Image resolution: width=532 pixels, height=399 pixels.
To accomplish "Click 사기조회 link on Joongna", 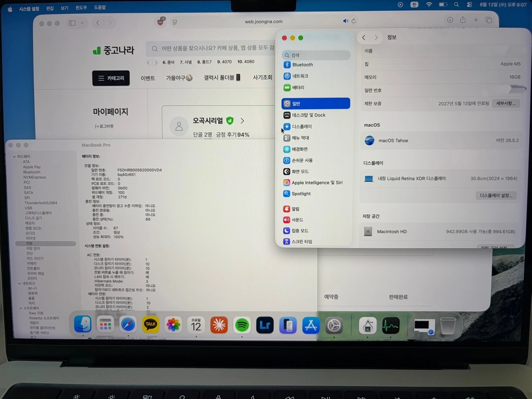I will point(262,77).
